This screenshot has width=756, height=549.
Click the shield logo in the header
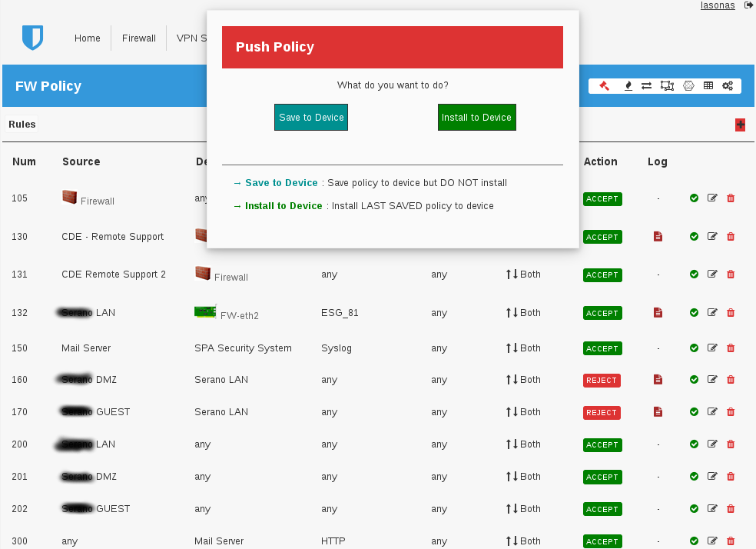pyautogui.click(x=33, y=37)
